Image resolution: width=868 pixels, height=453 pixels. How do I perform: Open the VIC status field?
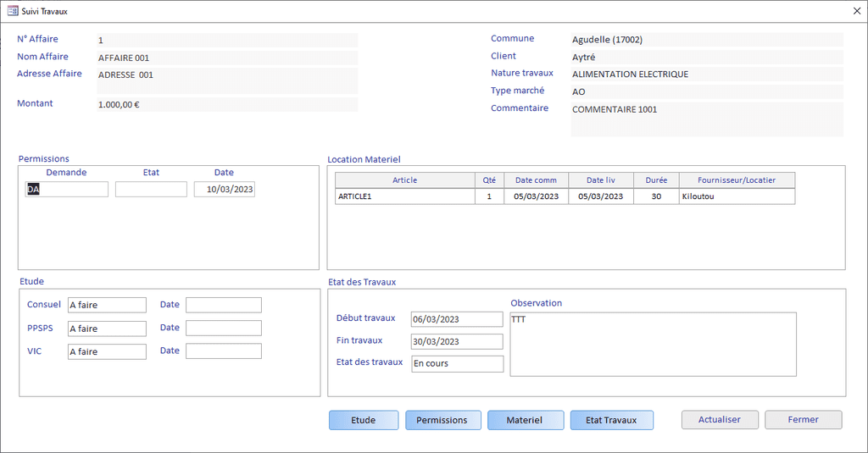tap(107, 351)
